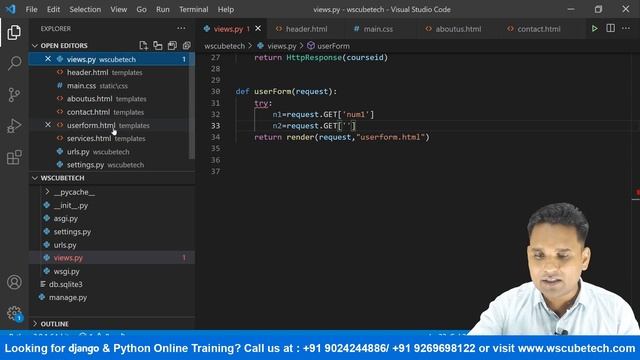Click line number 30 in gutter

click(x=216, y=91)
